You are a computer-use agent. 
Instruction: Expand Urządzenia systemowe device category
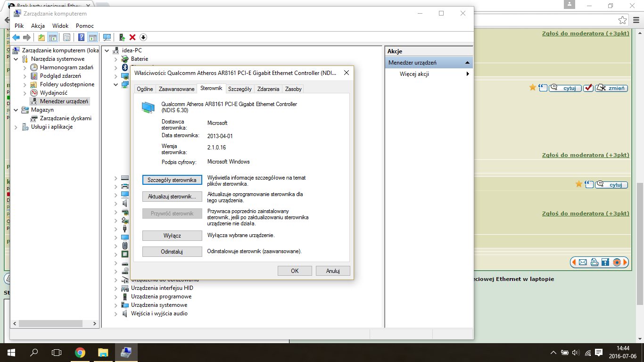click(x=116, y=305)
